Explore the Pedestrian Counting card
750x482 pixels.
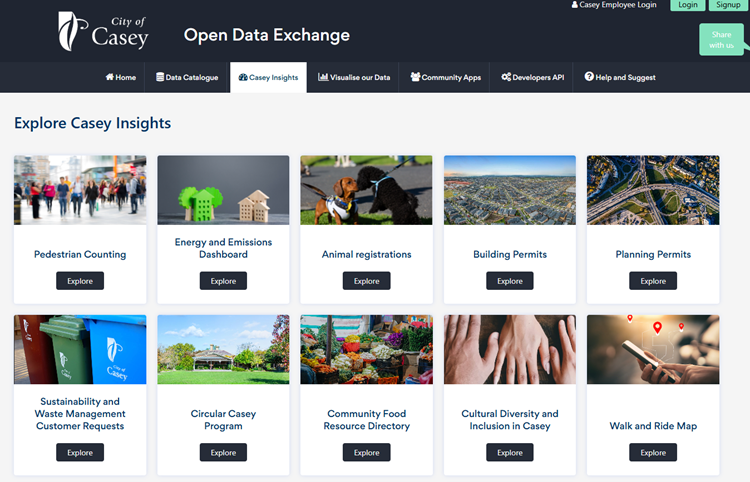(x=80, y=281)
